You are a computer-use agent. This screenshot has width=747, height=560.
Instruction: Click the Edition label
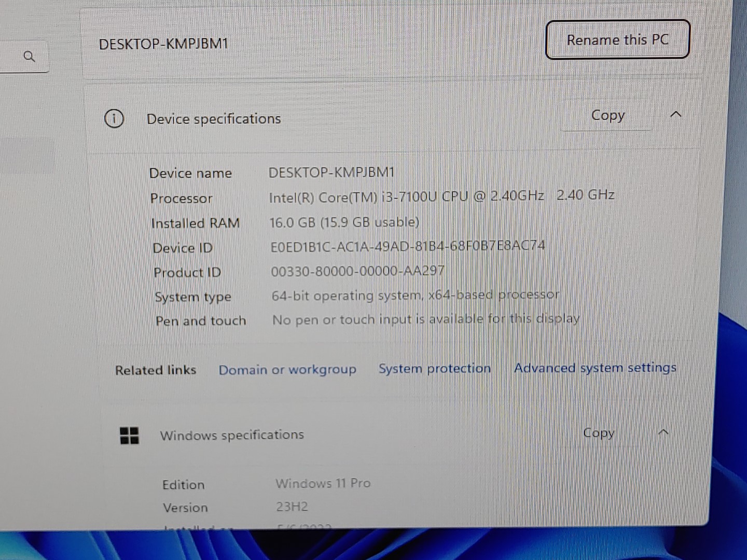[x=183, y=485]
